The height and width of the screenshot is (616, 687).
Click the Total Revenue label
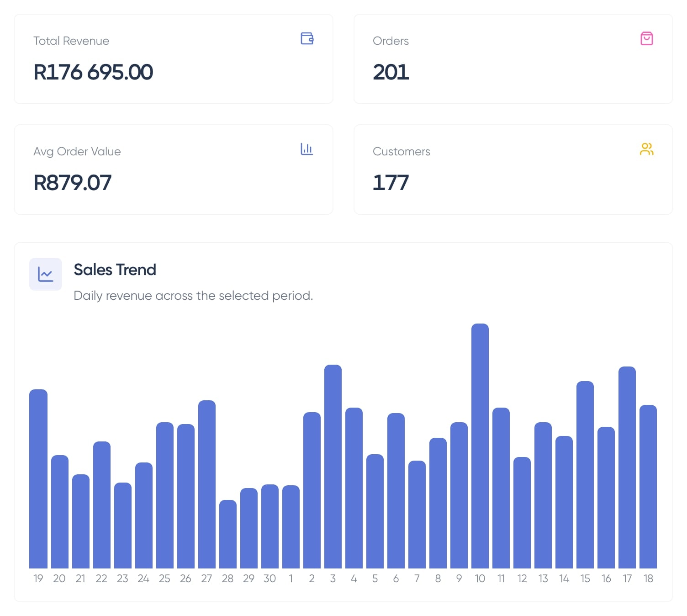(71, 41)
